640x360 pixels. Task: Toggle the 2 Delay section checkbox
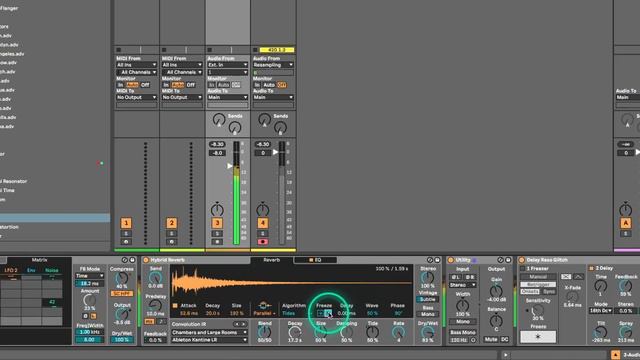[x=591, y=268]
